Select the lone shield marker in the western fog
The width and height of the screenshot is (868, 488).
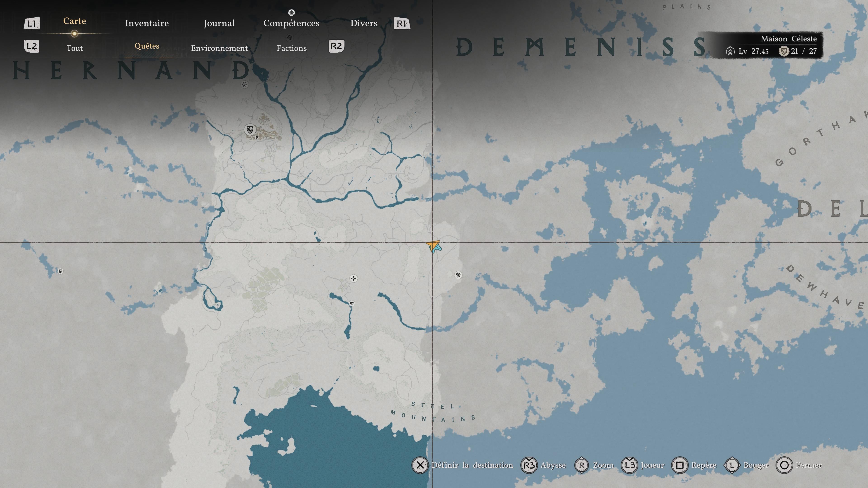[x=60, y=271]
